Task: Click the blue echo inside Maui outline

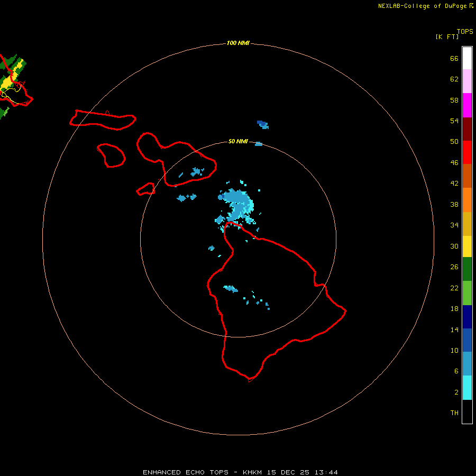Action: coord(197,172)
